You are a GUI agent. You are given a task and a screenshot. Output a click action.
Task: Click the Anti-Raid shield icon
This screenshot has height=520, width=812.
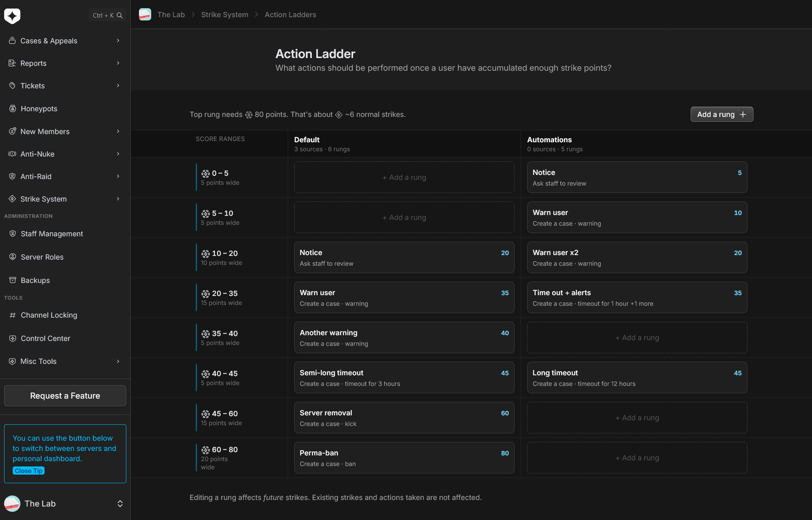[x=12, y=176]
